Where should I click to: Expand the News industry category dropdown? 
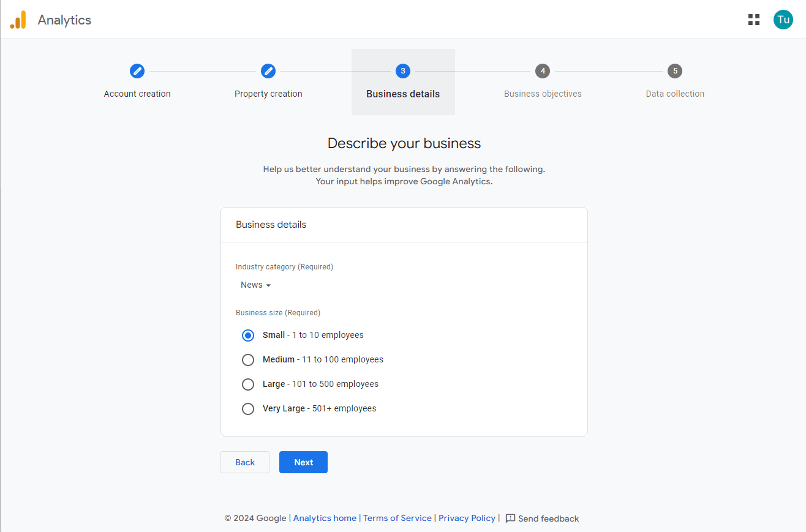tap(255, 285)
